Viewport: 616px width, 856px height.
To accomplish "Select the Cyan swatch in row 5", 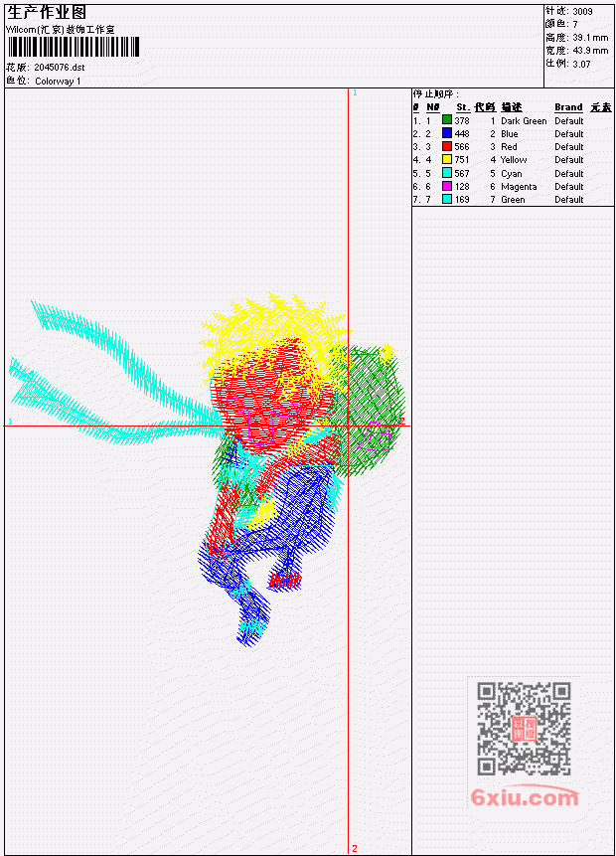I will 447,173.
